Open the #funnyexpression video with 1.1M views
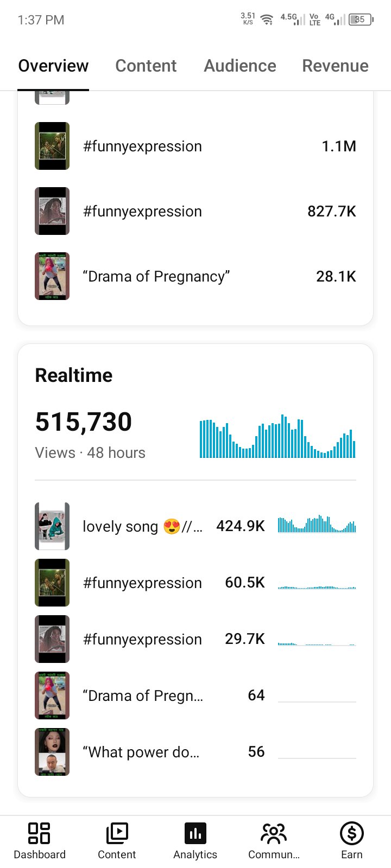Viewport: 391px width, 868px height. click(x=195, y=146)
